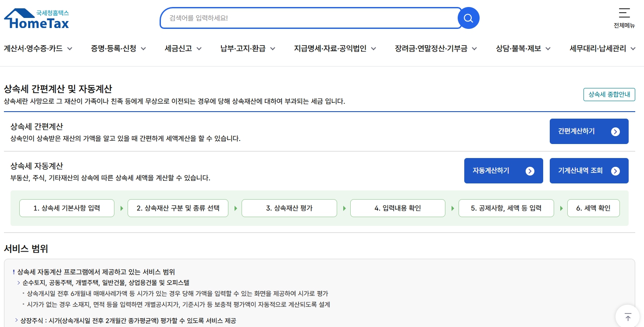Viewport: 644px width, 327px height.
Task: Click the 상속세 자동계산 subheading
Action: click(x=37, y=166)
